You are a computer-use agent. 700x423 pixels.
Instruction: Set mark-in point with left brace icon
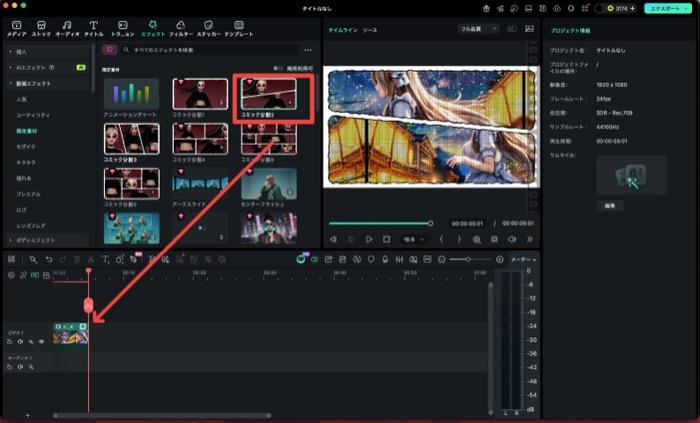(x=441, y=239)
